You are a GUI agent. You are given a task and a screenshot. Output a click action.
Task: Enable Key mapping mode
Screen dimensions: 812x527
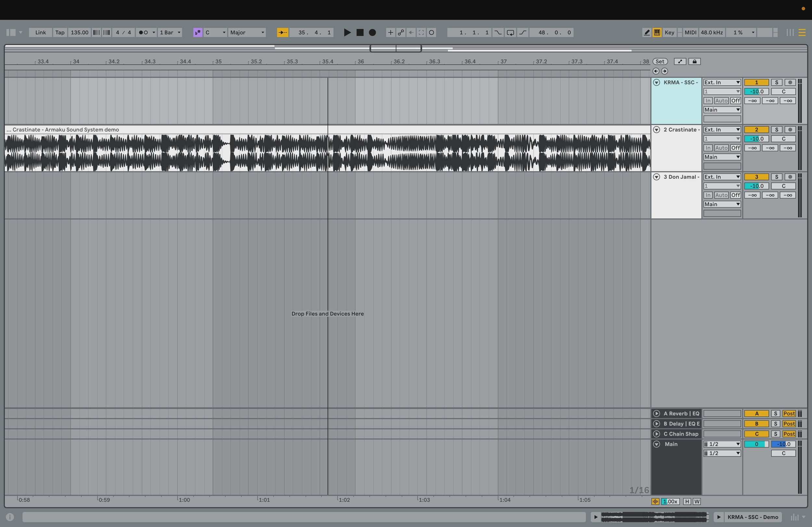click(669, 32)
